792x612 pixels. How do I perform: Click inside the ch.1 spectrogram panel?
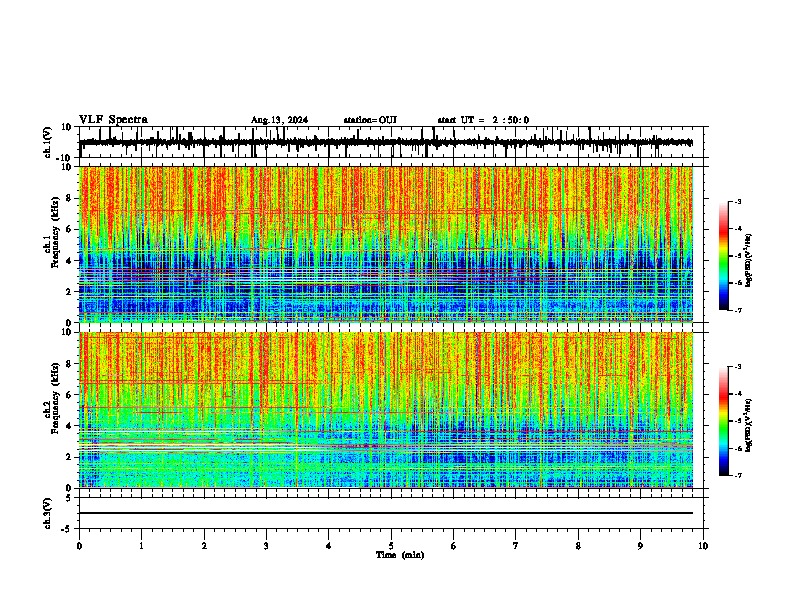pos(385,244)
